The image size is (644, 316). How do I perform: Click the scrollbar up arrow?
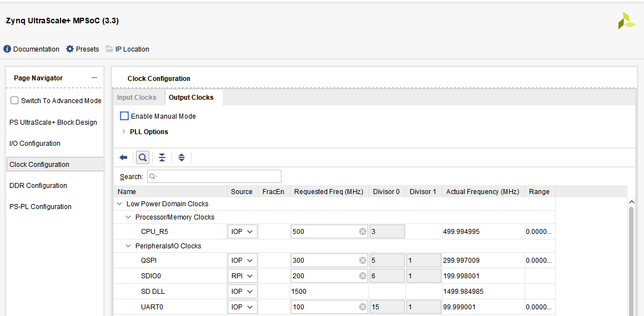point(631,201)
